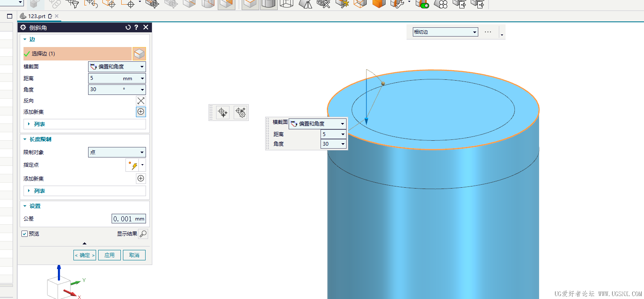Open help for the 倒斜角 dialog

pyautogui.click(x=136, y=27)
